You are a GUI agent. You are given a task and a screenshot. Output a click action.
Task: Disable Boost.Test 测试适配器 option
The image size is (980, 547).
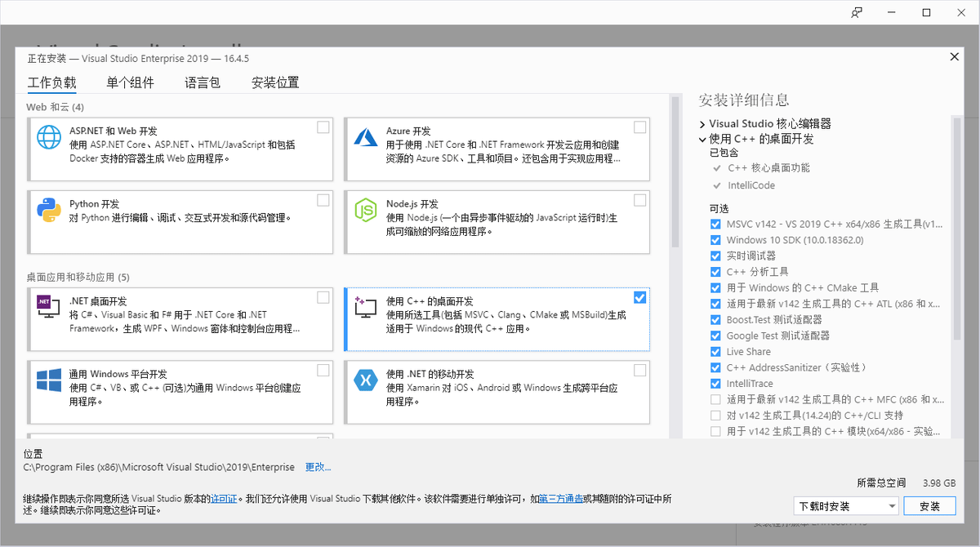715,319
